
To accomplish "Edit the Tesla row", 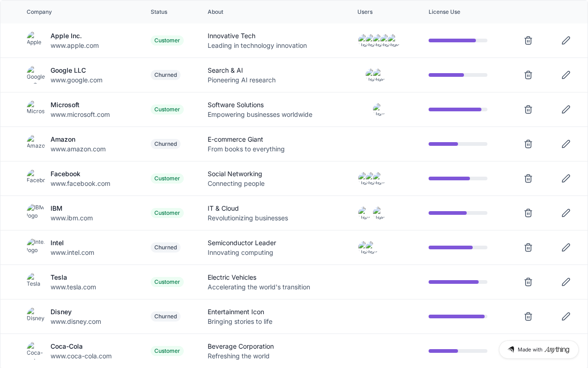I will coord(566,282).
